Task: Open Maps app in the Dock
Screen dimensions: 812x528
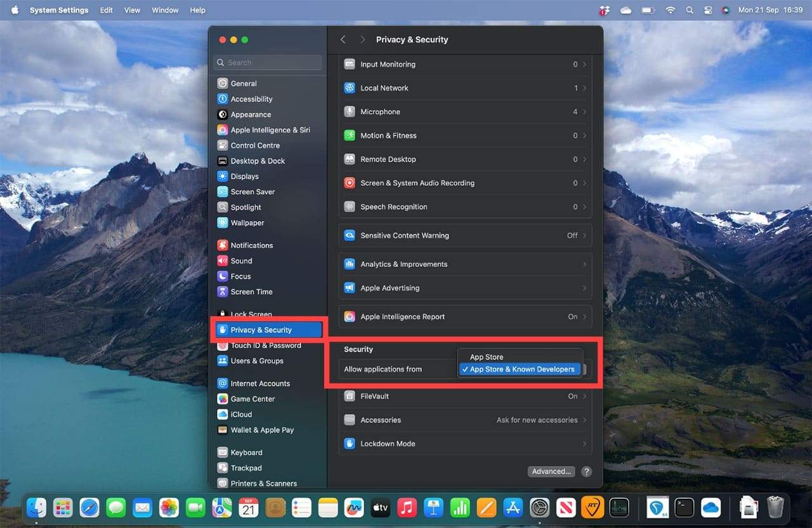Action: (222, 508)
